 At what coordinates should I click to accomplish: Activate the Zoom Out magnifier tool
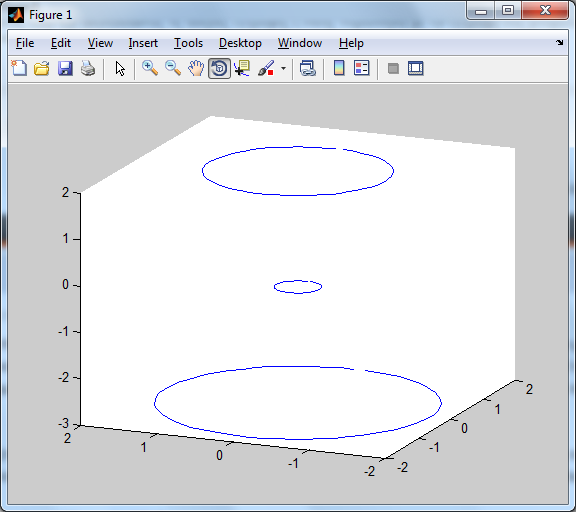pyautogui.click(x=173, y=68)
